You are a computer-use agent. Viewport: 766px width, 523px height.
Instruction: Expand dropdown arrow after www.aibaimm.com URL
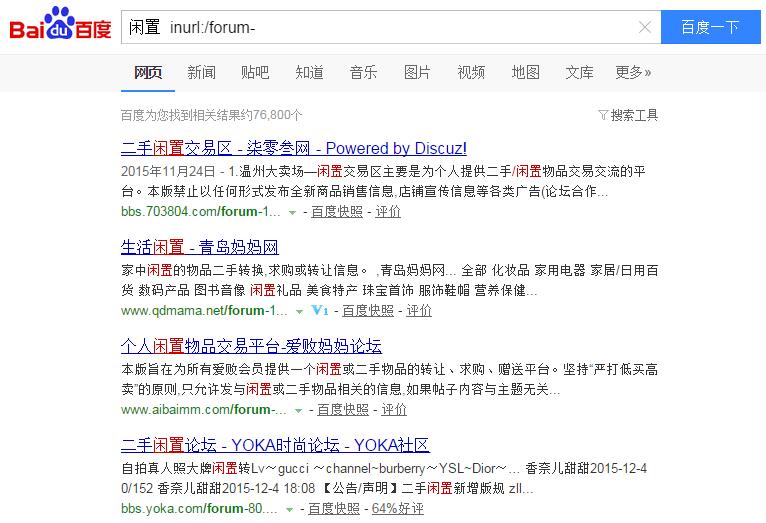click(x=298, y=411)
